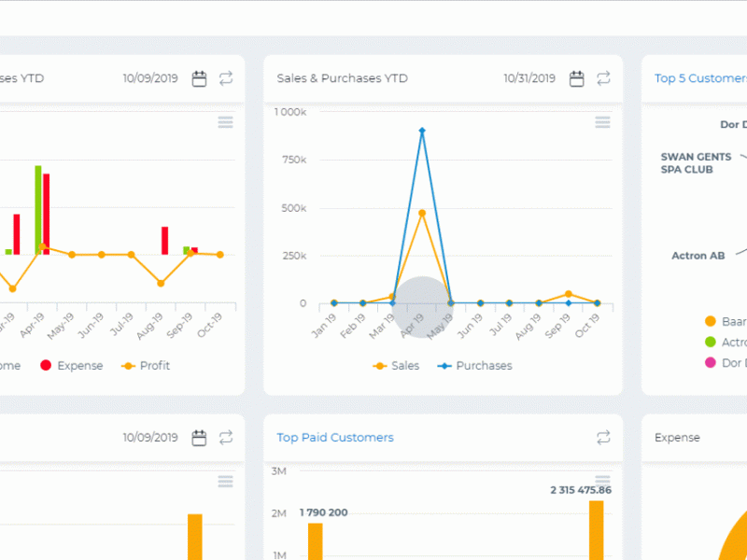Toggle the green Actron legend entry
The height and width of the screenshot is (560, 747).
[x=726, y=342]
